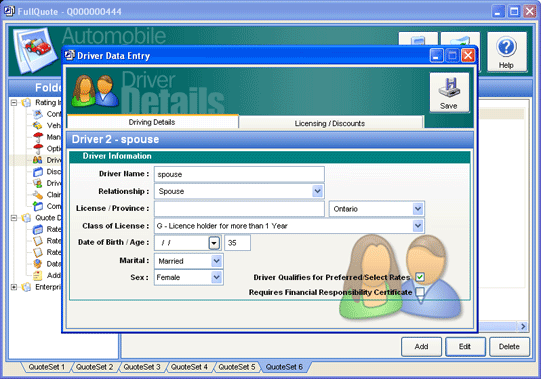Select the Man umbrella icon in tree

38,137
